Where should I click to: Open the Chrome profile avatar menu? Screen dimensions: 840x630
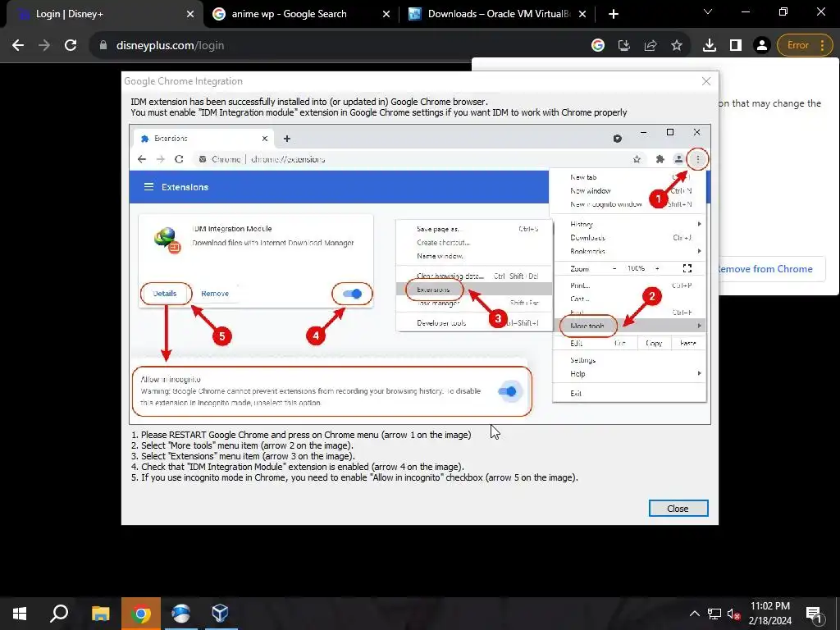[x=761, y=46]
